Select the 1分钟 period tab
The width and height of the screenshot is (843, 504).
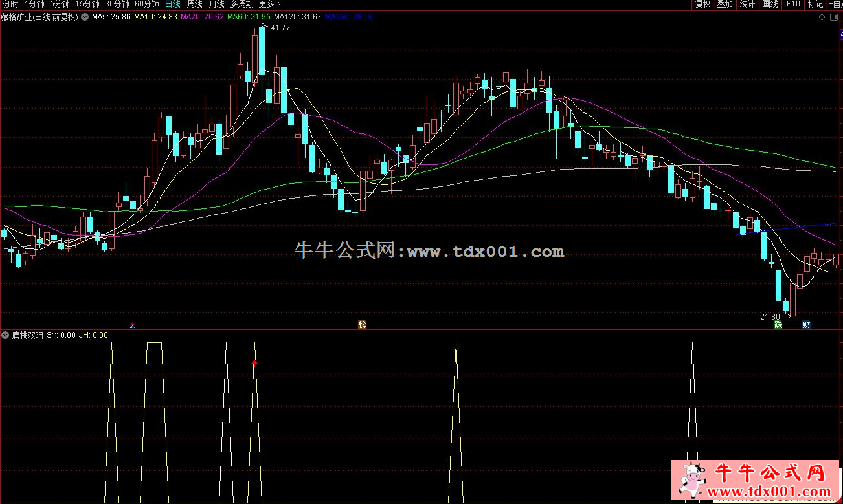point(35,4)
